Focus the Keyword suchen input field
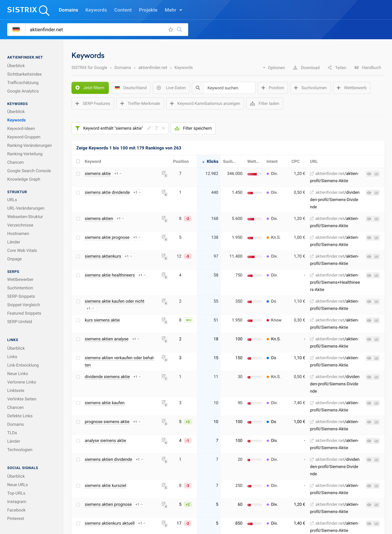Screen dimensions: 392x534 [x=229, y=88]
